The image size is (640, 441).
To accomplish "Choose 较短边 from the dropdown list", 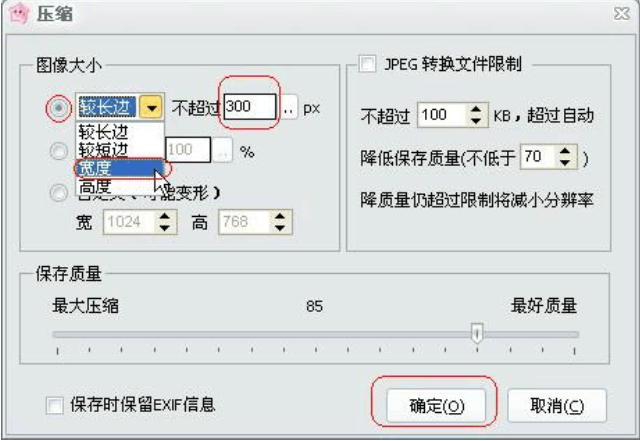I will click(119, 149).
